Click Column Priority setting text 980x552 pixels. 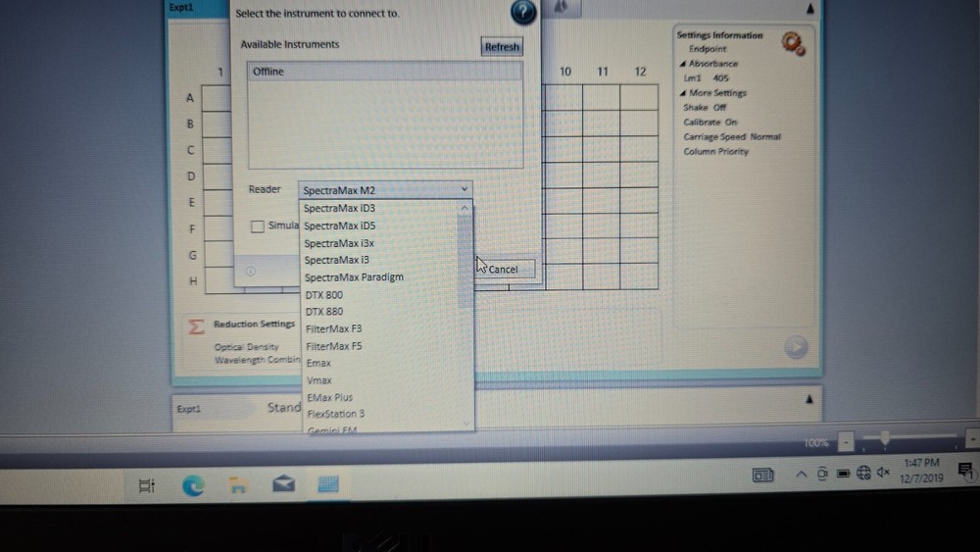(x=715, y=151)
